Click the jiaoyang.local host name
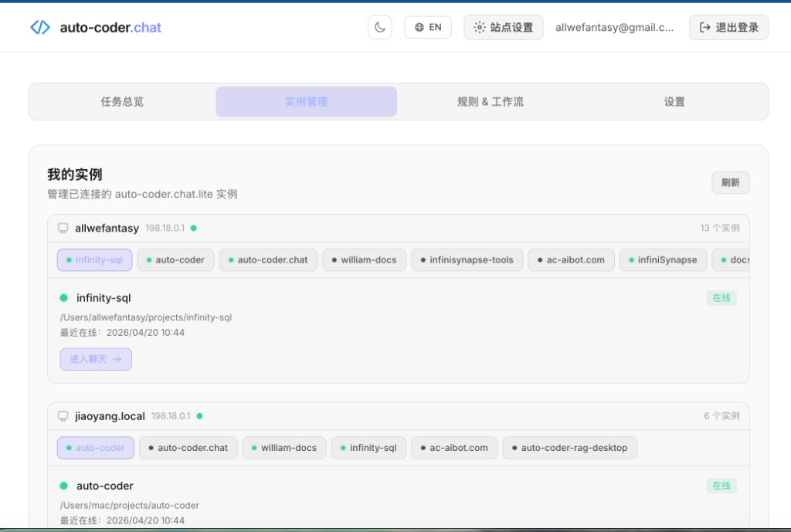This screenshot has height=532, width=791. click(110, 416)
